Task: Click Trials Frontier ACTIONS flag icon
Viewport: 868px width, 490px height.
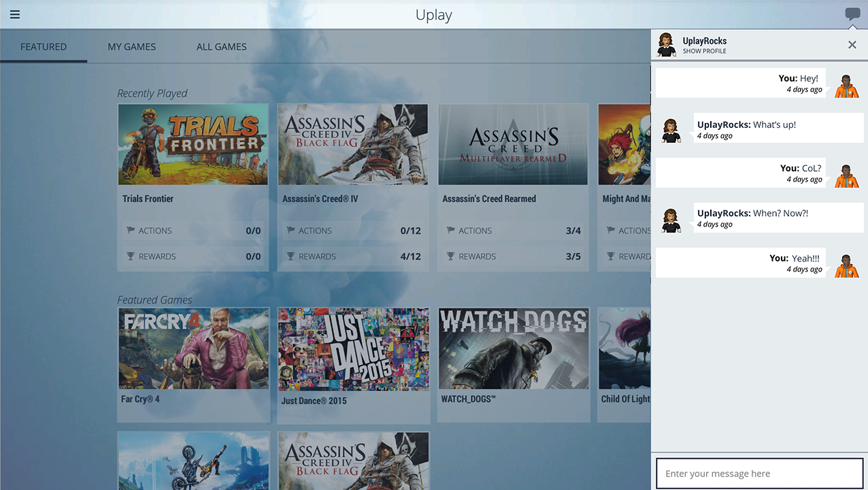Action: (131, 231)
